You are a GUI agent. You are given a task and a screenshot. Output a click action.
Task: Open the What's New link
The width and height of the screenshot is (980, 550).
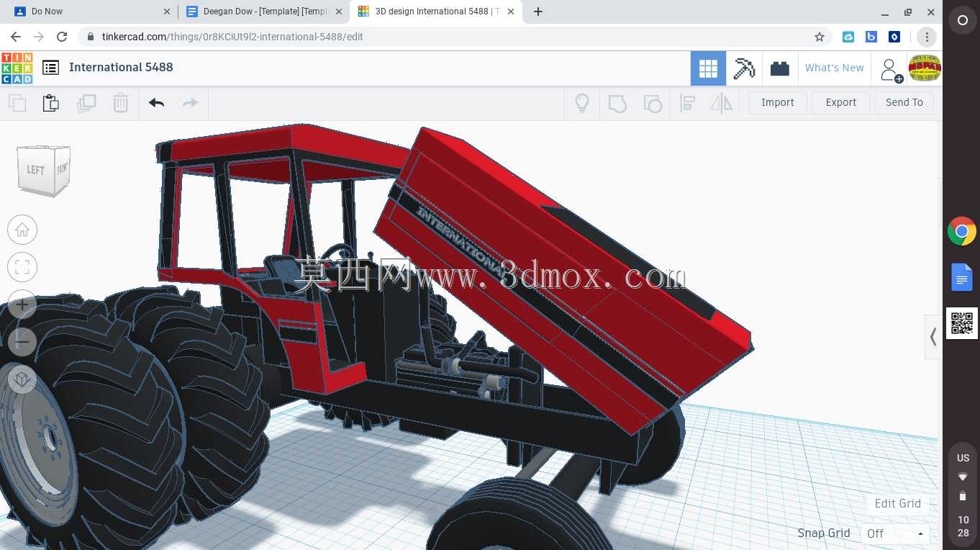[x=835, y=68]
